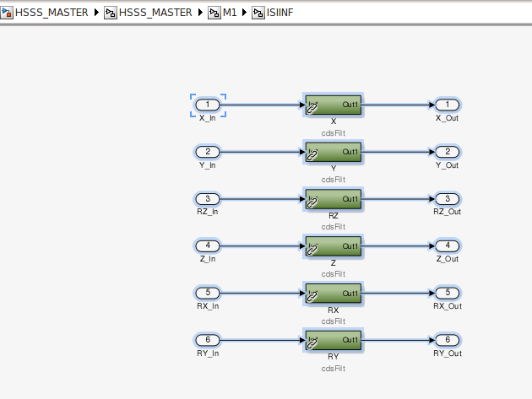Select the RY cdsFilt filter block
Viewport: 532px width, 399px height.
click(334, 340)
